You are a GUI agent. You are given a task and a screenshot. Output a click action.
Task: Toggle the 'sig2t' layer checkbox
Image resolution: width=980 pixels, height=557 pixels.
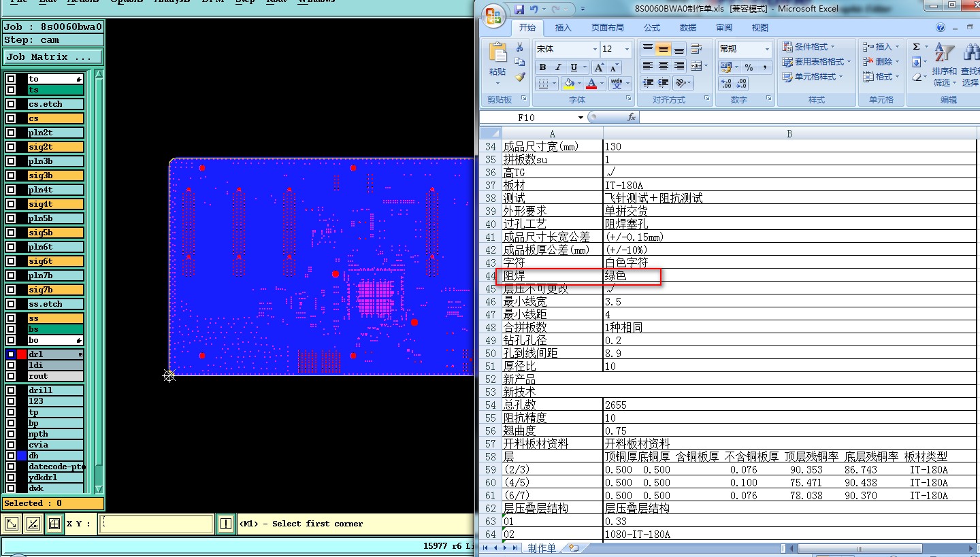(x=11, y=147)
